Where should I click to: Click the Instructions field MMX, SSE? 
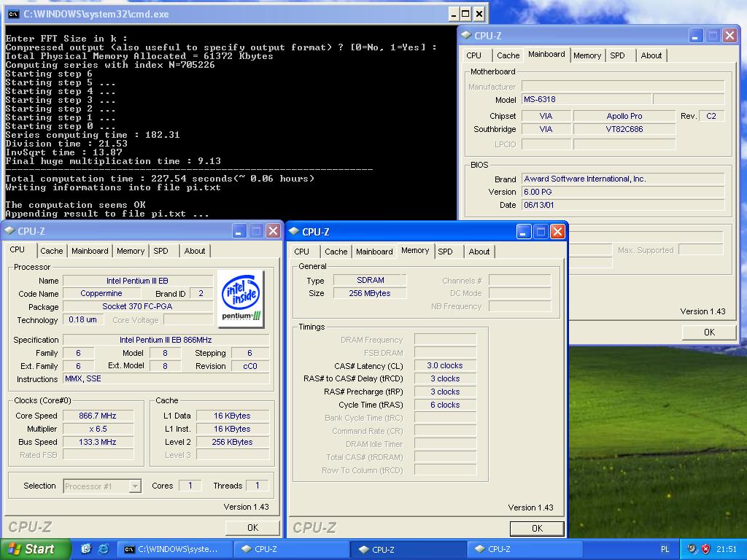point(166,379)
